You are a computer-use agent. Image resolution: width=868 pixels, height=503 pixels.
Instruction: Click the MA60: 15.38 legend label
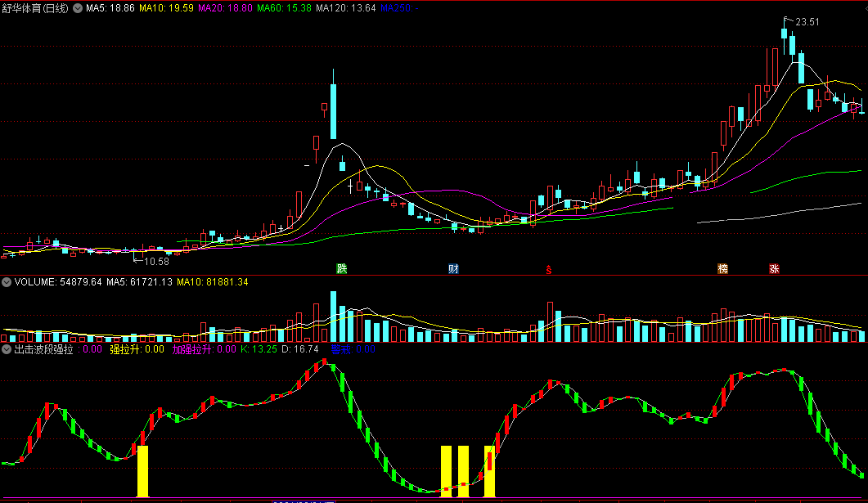(284, 8)
